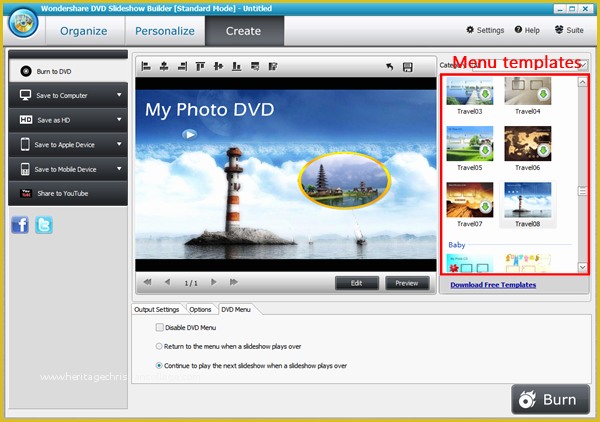Click the template list scrollbar thumb

[582, 191]
